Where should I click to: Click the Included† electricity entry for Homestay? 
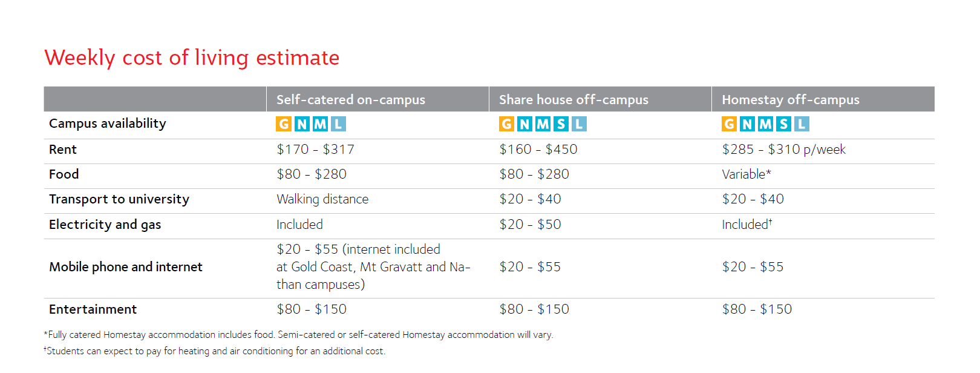coord(747,224)
